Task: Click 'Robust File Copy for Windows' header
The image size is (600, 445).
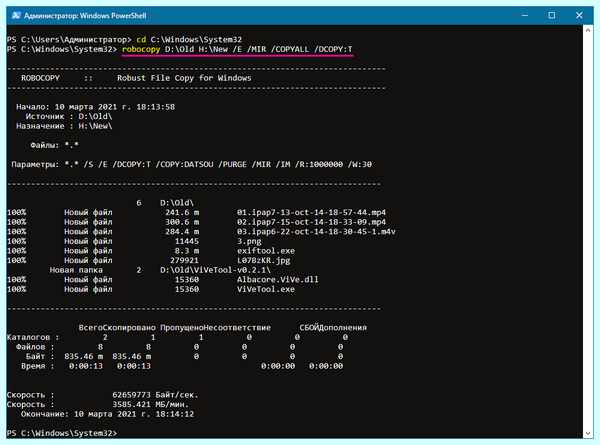Action: pos(184,78)
